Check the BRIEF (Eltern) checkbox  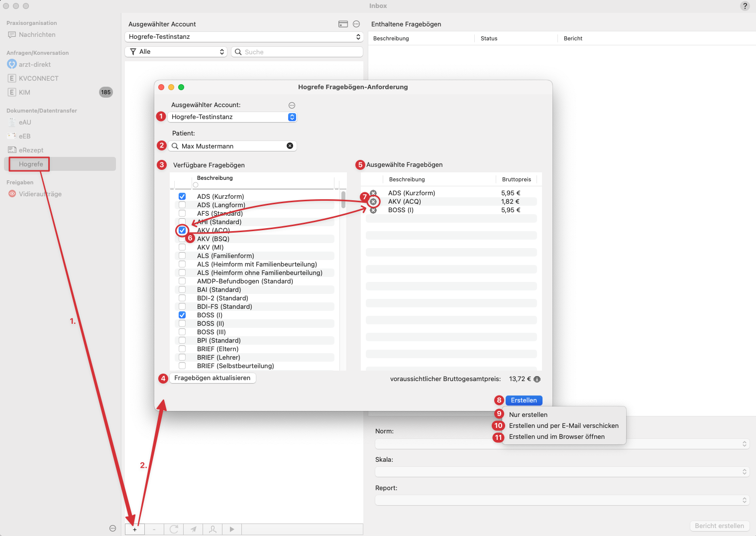pyautogui.click(x=182, y=349)
